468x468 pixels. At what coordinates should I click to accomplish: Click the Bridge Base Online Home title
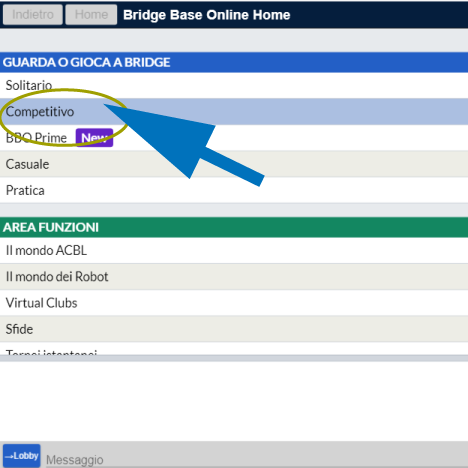point(207,15)
